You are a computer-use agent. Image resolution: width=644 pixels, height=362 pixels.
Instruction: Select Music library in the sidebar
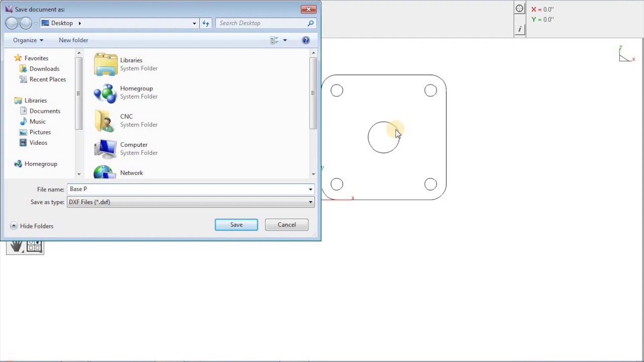tap(37, 122)
